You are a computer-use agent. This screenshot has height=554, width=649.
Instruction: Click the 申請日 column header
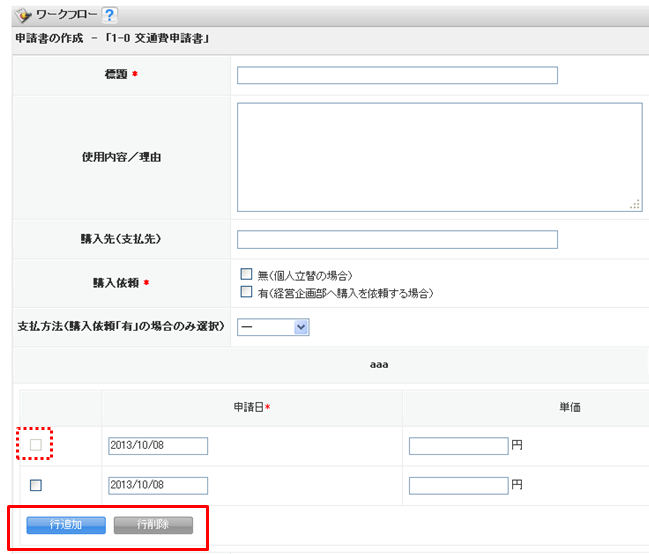point(251,408)
